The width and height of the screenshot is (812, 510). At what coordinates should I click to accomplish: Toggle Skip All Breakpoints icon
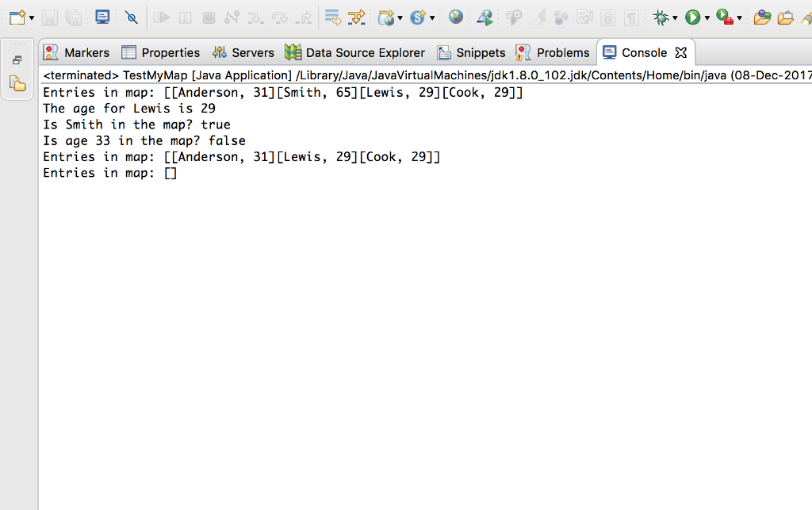[x=131, y=17]
